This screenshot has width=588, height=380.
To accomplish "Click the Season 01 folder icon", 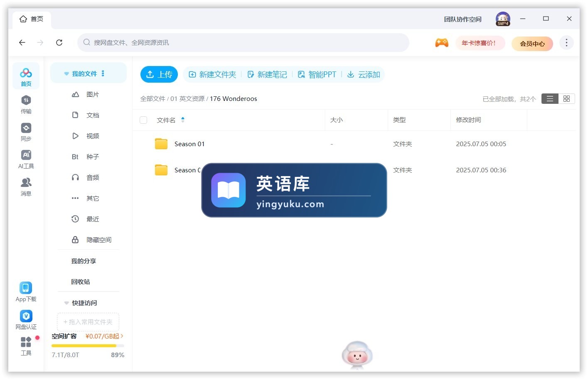I will [x=161, y=144].
